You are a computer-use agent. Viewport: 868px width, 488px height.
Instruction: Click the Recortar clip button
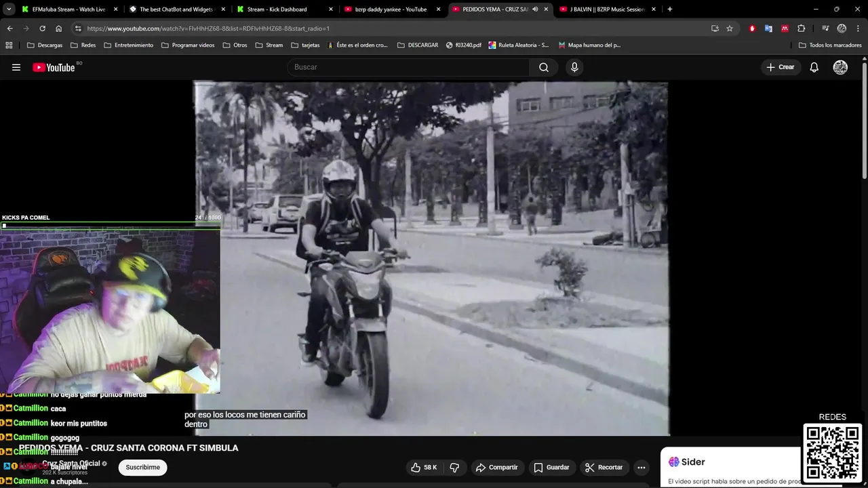tap(604, 467)
